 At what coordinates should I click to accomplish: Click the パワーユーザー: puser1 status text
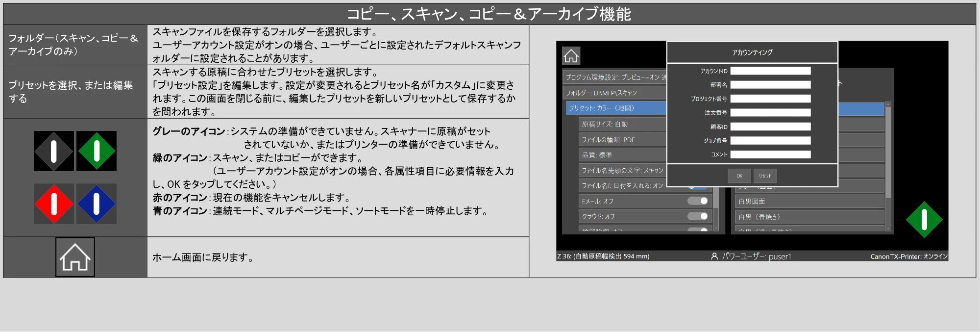pos(757,256)
